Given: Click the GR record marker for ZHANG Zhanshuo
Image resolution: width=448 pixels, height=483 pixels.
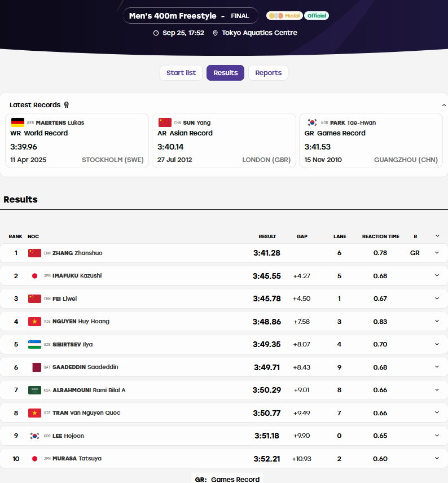Looking at the screenshot, I should (415, 253).
